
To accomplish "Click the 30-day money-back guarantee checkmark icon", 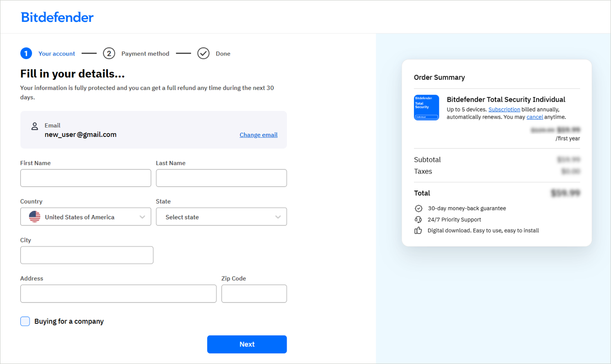I will [419, 208].
